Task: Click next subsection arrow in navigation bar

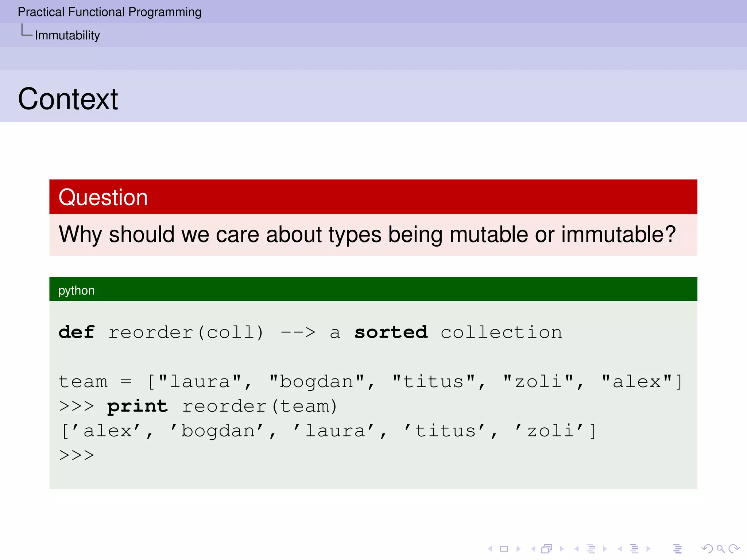Action: click(x=605, y=548)
